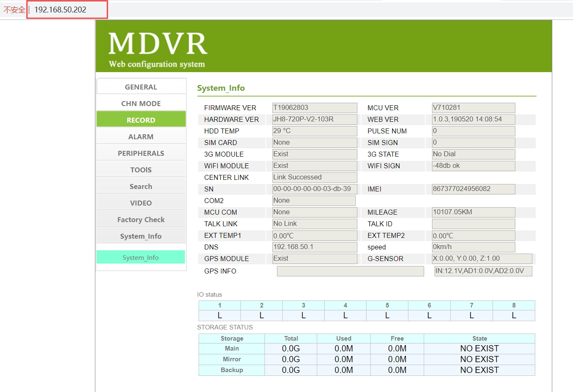Click the IO status column 8 header

point(514,305)
